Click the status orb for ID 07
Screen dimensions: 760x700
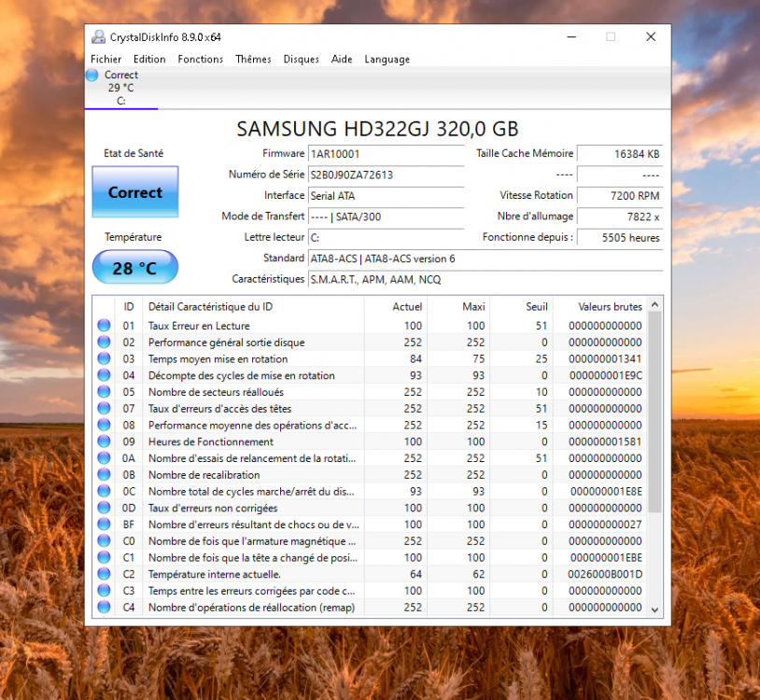pyautogui.click(x=104, y=408)
